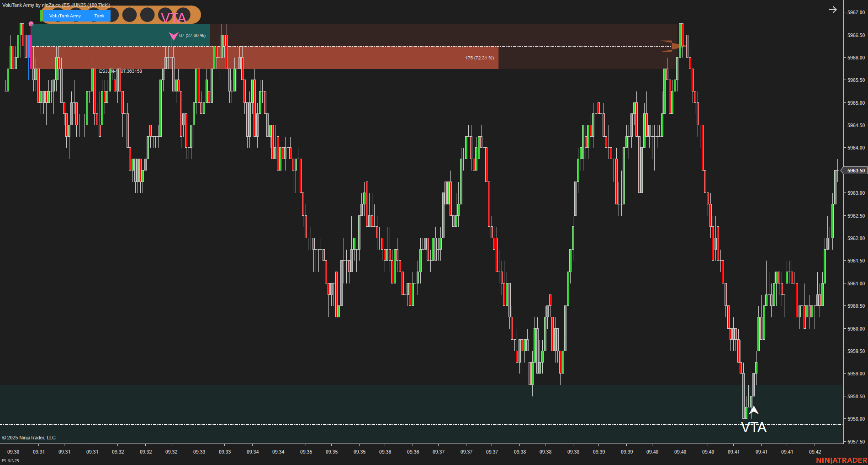Click the middle circle icon on the VTA toolbar
This screenshot has width=868, height=465.
pos(148,15)
